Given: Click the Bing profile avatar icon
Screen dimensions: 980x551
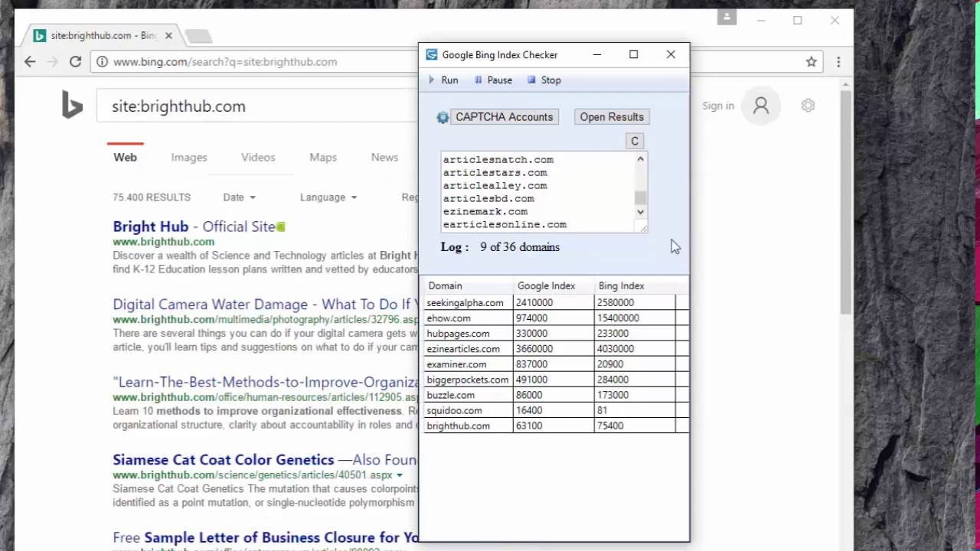Looking at the screenshot, I should (x=761, y=106).
